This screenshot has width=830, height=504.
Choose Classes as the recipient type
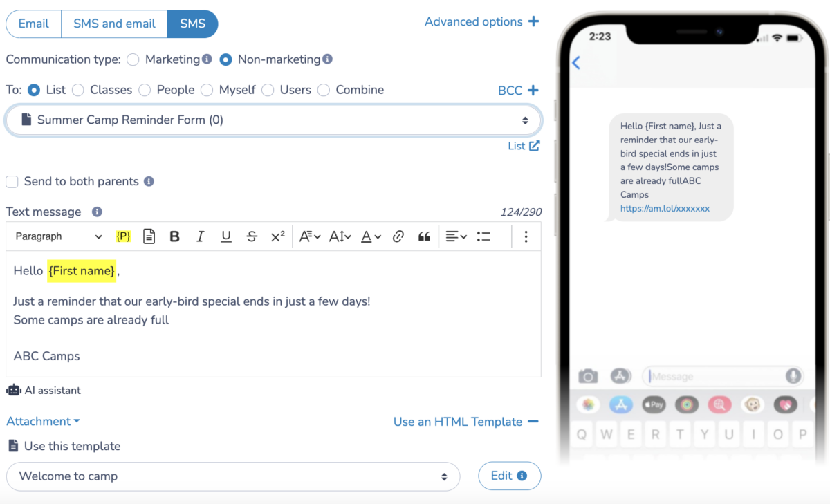pyautogui.click(x=78, y=90)
